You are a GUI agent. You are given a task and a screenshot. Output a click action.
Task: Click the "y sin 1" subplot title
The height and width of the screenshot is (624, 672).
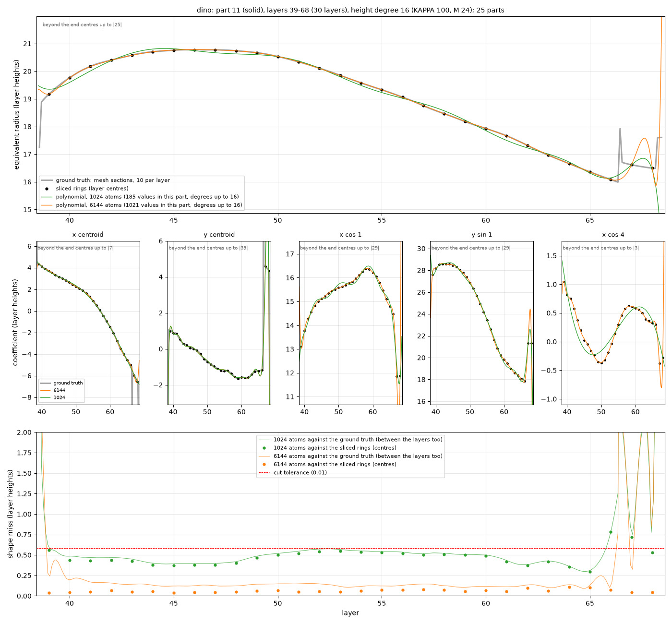(x=482, y=235)
